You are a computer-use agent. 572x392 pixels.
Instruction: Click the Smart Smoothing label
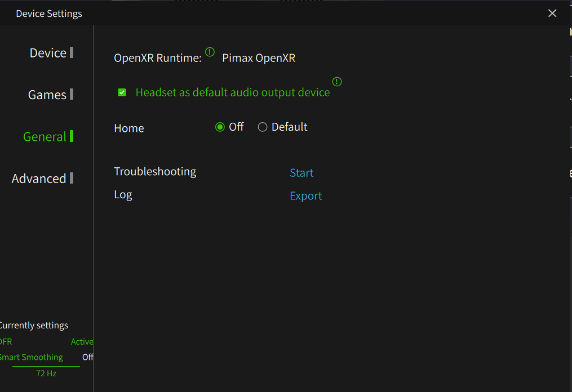tap(32, 357)
